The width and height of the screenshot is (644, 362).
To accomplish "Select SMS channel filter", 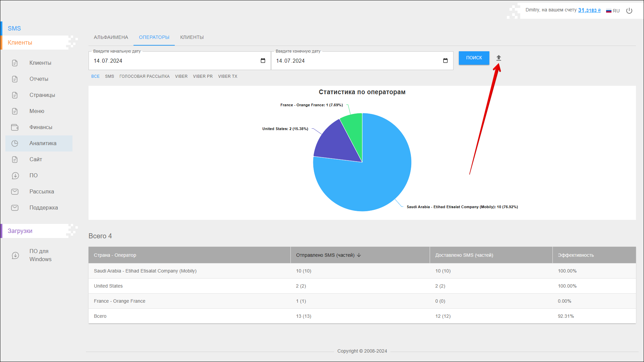I will pyautogui.click(x=109, y=76).
